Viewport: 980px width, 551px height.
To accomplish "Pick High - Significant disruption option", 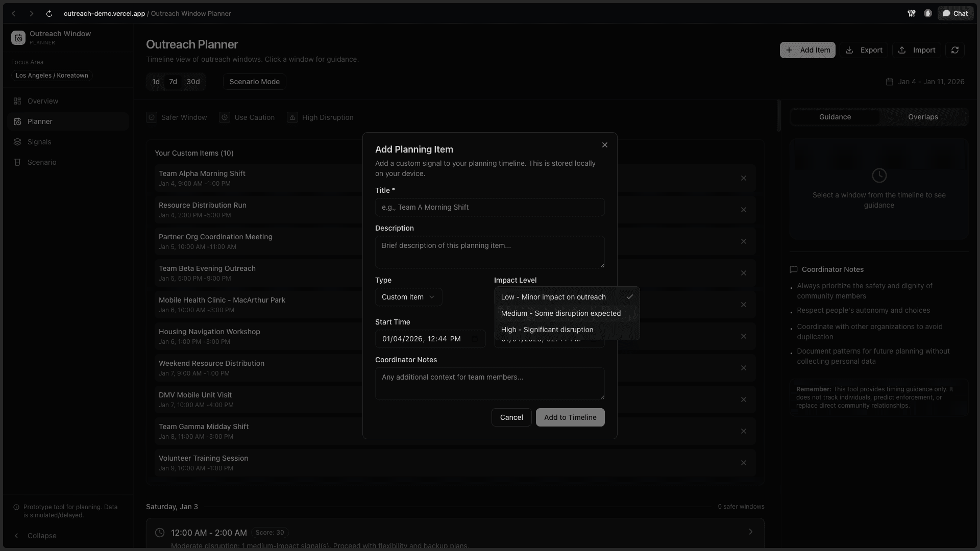I will [x=547, y=330].
